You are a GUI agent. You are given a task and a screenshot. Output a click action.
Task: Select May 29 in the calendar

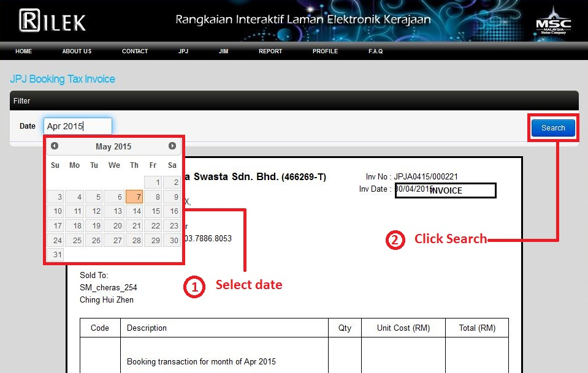pyautogui.click(x=153, y=241)
